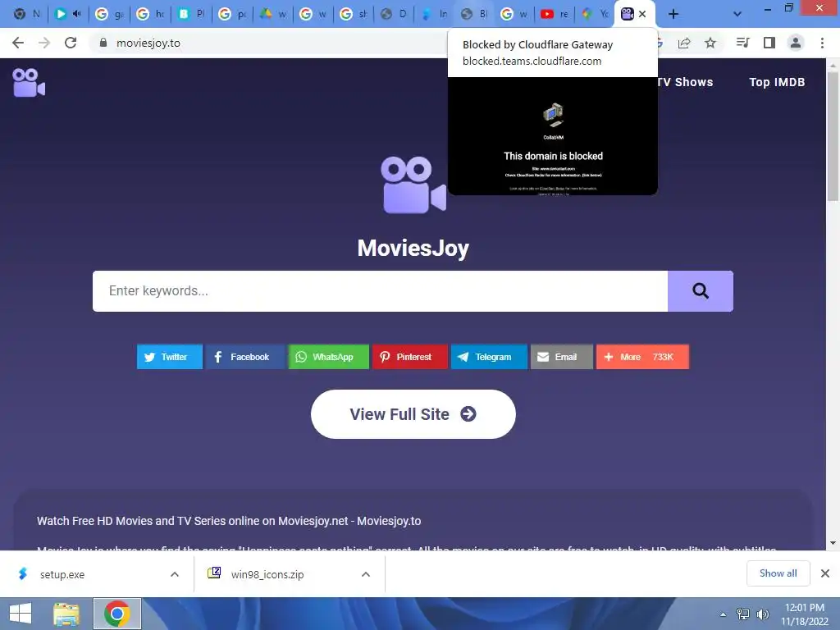Switch to the teal B tab labeled Pl

click(191, 14)
